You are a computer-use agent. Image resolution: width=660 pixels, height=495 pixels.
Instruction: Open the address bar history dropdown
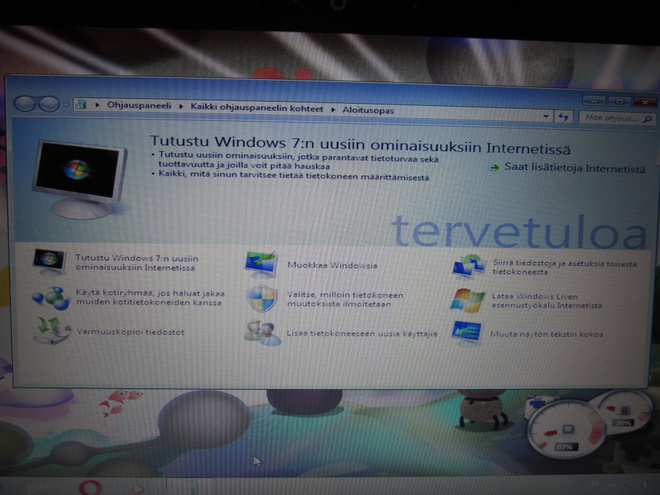pos(546,116)
